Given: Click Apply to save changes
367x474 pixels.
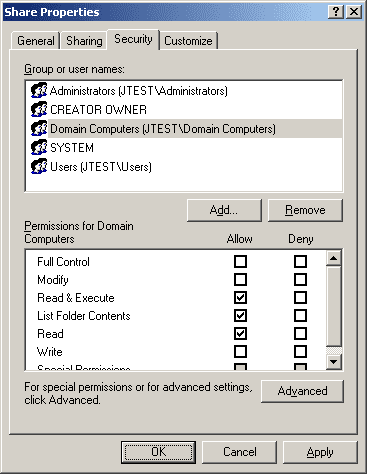Looking at the screenshot, I should 320,452.
